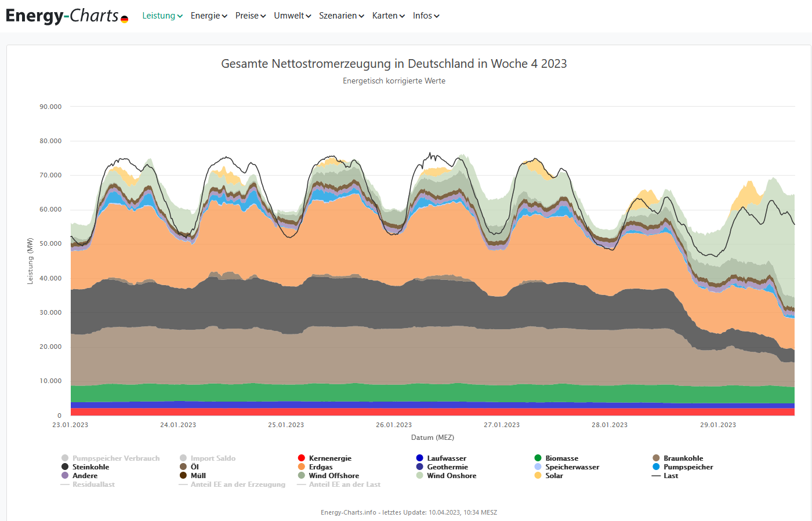This screenshot has width=812, height=521.
Task: Toggle Kernenergie series visibility
Action: click(x=325, y=458)
